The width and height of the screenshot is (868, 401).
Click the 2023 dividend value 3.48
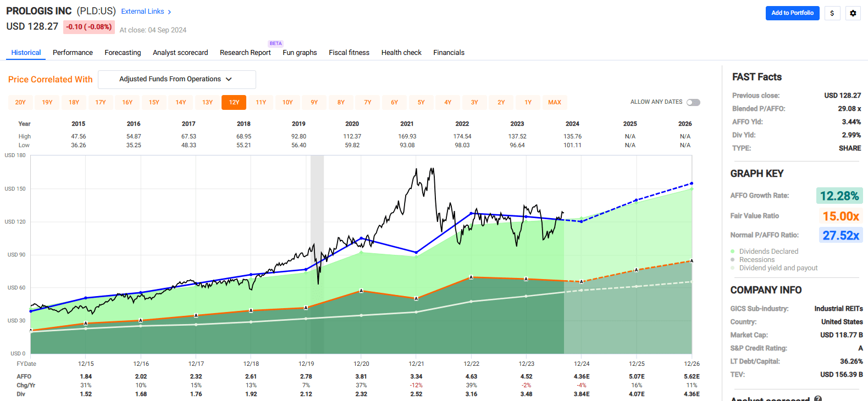coord(526,394)
